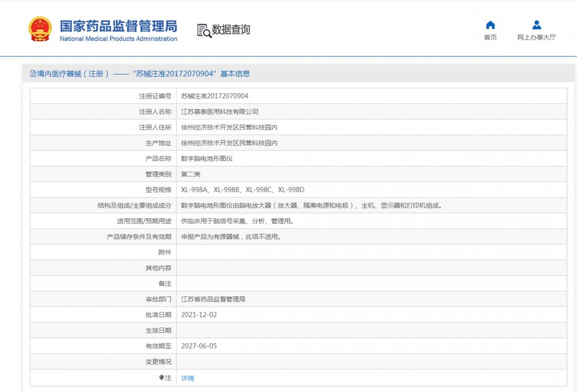Click the 备注 label
577x392 pixels.
point(165,283)
